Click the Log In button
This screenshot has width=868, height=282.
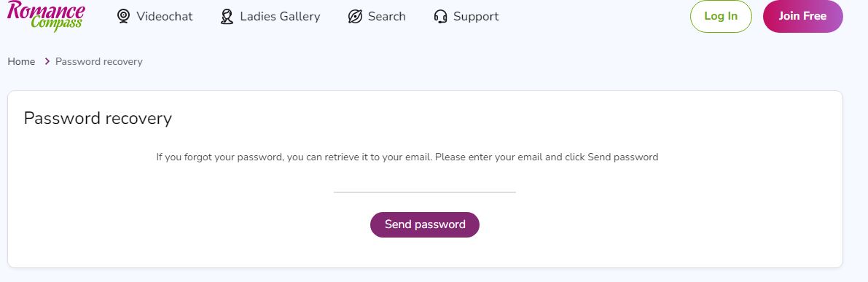click(x=721, y=16)
